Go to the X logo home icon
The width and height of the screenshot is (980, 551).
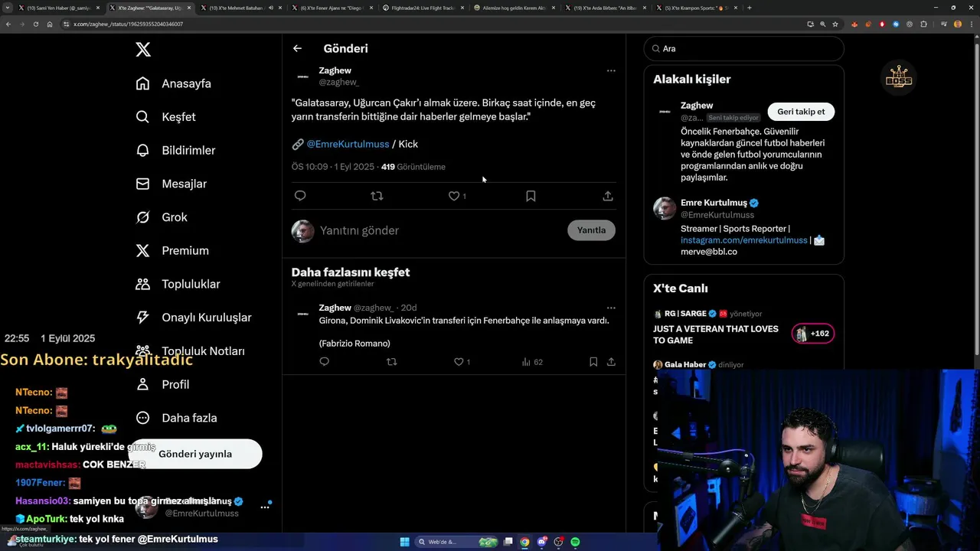(143, 50)
